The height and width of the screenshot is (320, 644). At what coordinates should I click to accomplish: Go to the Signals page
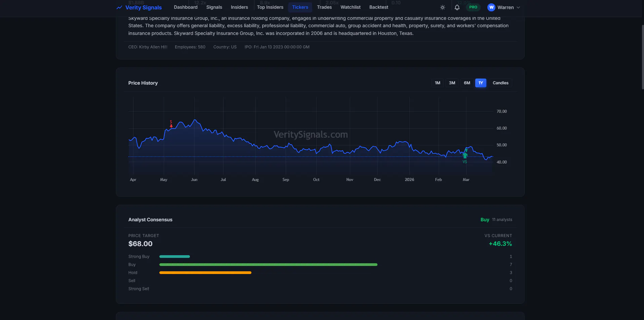[214, 7]
